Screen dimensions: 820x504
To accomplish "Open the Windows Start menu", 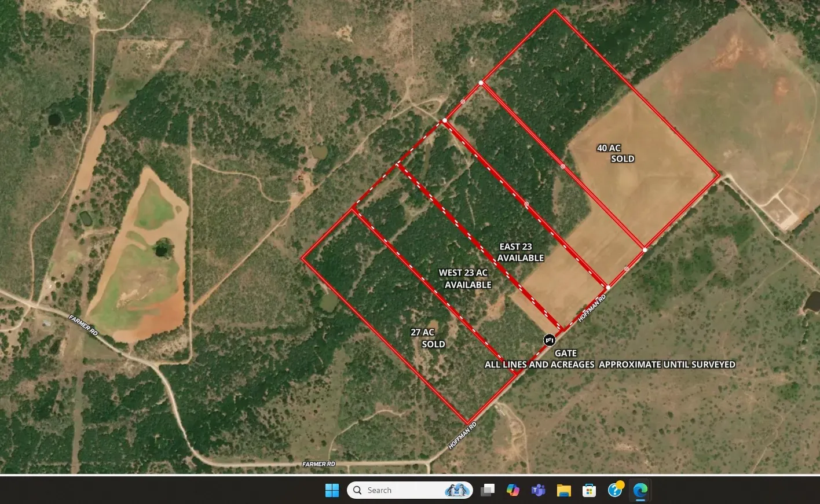I will [332, 490].
